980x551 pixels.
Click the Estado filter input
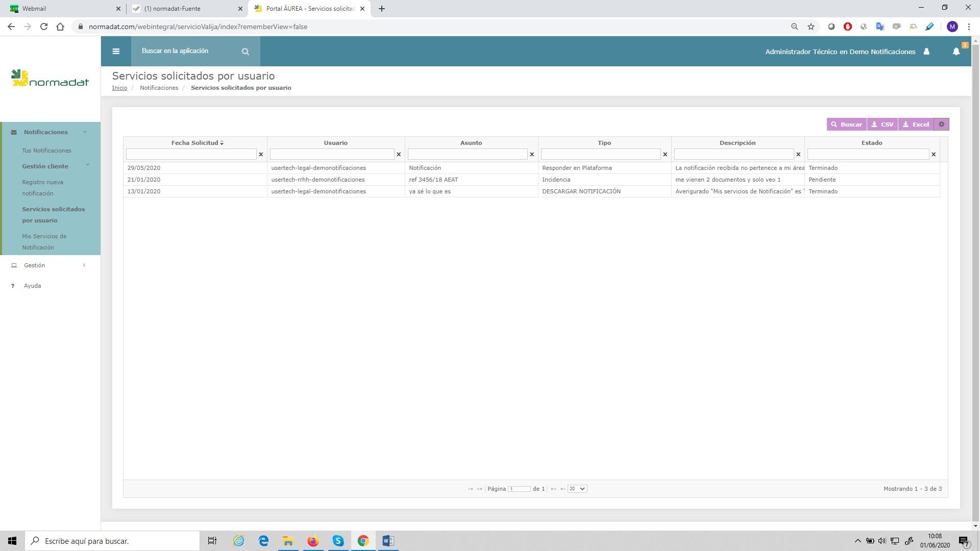868,154
